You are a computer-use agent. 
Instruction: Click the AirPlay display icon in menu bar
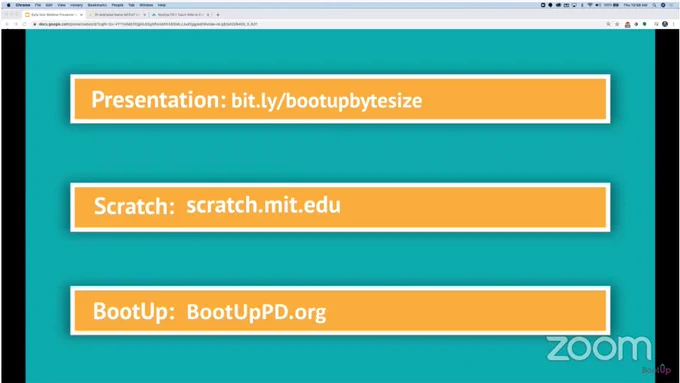(x=574, y=5)
